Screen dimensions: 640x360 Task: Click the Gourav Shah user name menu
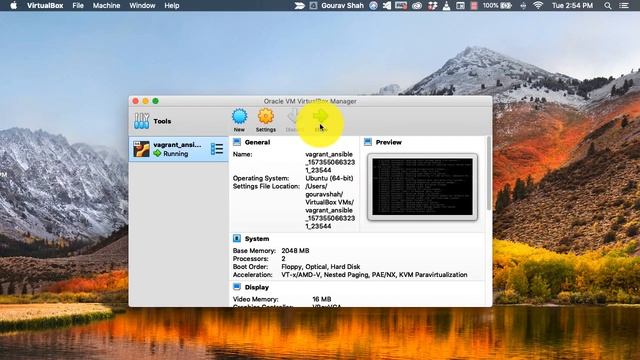coord(342,6)
